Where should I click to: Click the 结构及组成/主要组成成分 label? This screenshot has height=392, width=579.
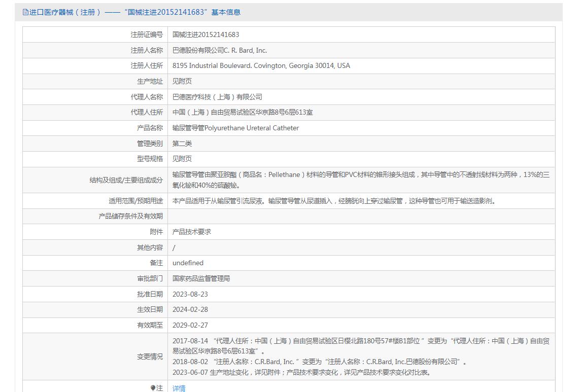click(126, 180)
